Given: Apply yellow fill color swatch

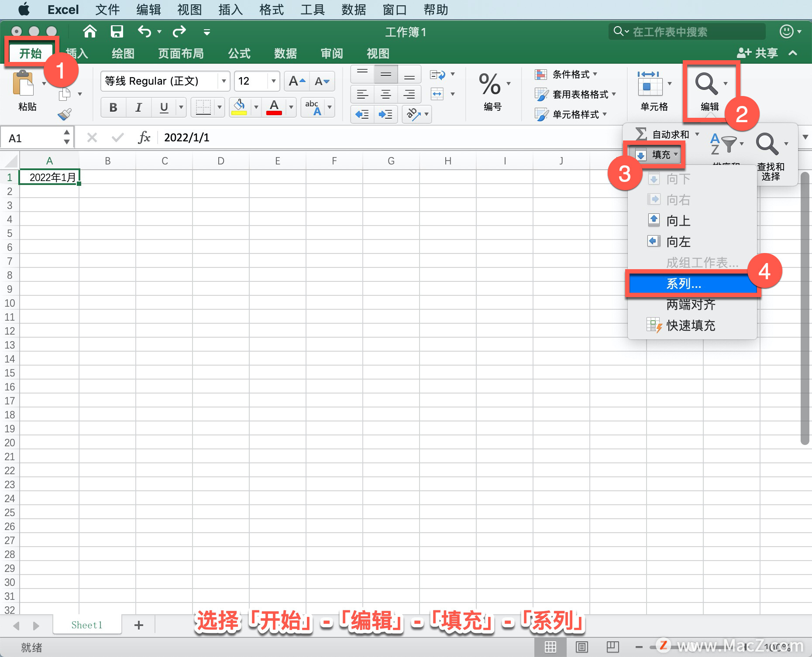Looking at the screenshot, I should (x=239, y=113).
